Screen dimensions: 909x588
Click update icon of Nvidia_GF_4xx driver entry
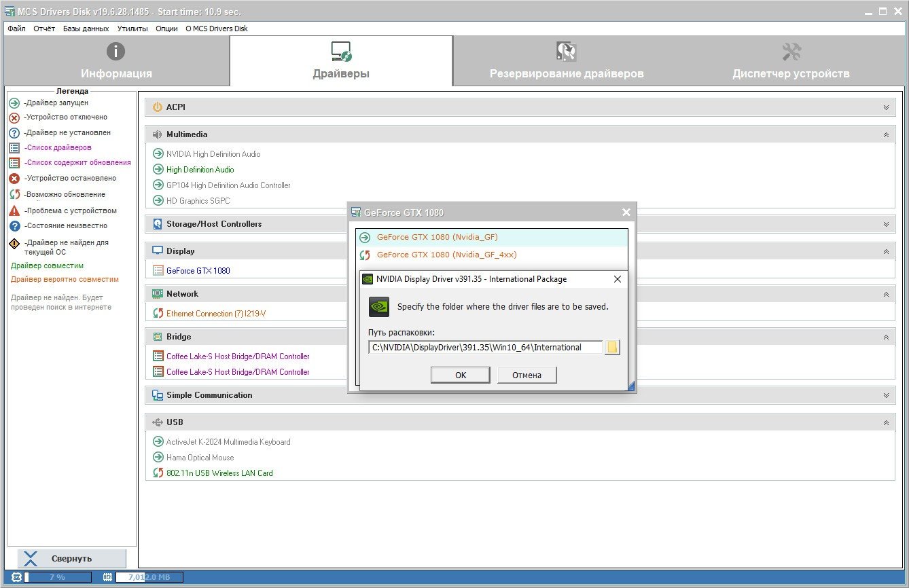point(365,255)
